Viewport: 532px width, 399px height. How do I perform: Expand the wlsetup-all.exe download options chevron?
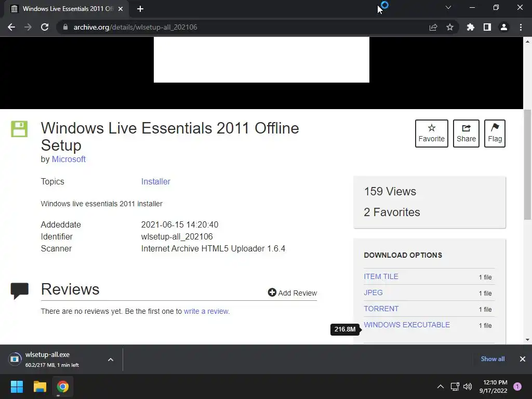[111, 360]
